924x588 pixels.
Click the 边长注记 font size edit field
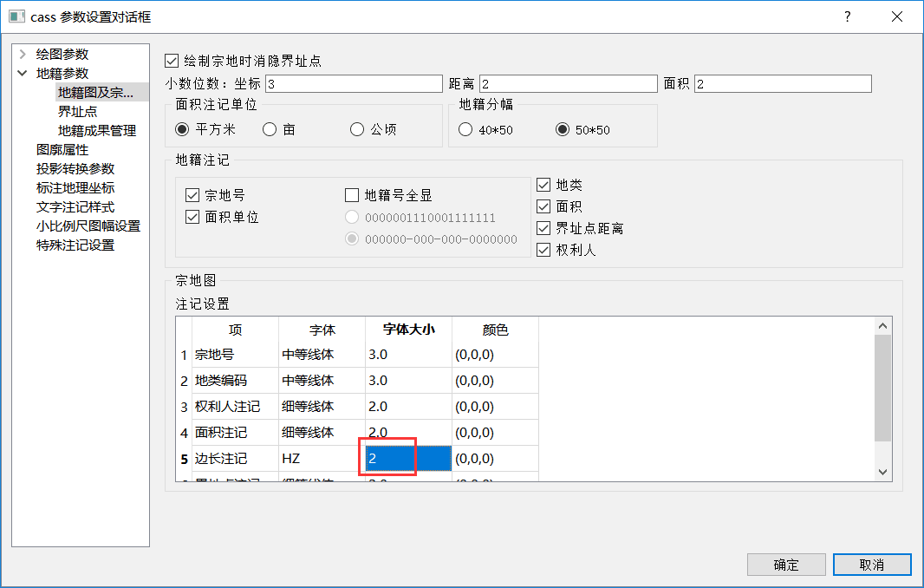point(408,459)
